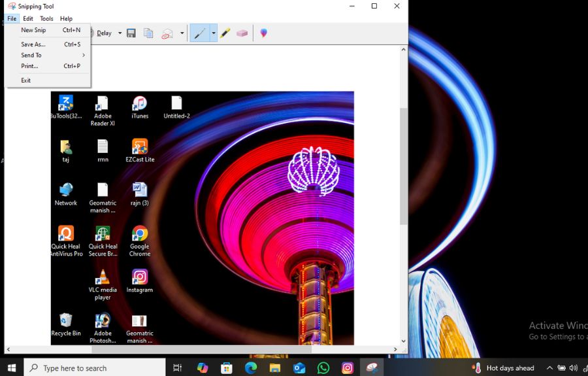The height and width of the screenshot is (376, 588).
Task: Choose New Snip from the File menu
Action: click(x=48, y=30)
